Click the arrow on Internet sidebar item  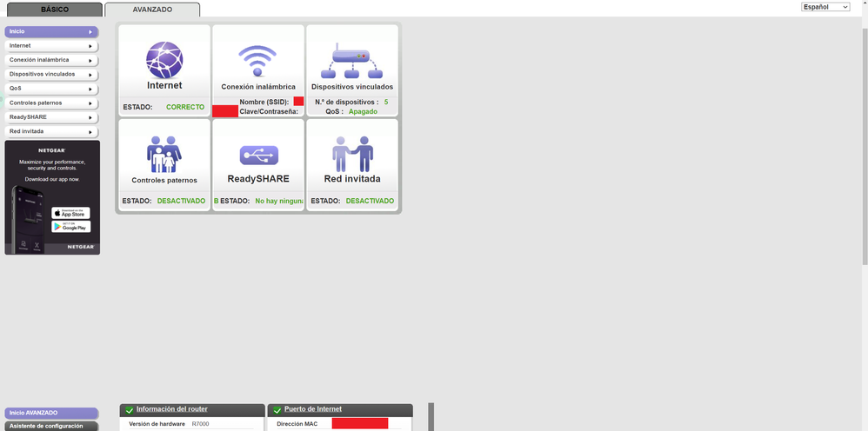pyautogui.click(x=90, y=46)
